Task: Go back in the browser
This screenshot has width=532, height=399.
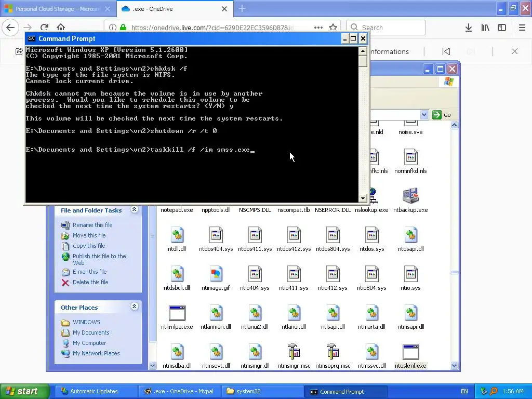Action: [10, 28]
